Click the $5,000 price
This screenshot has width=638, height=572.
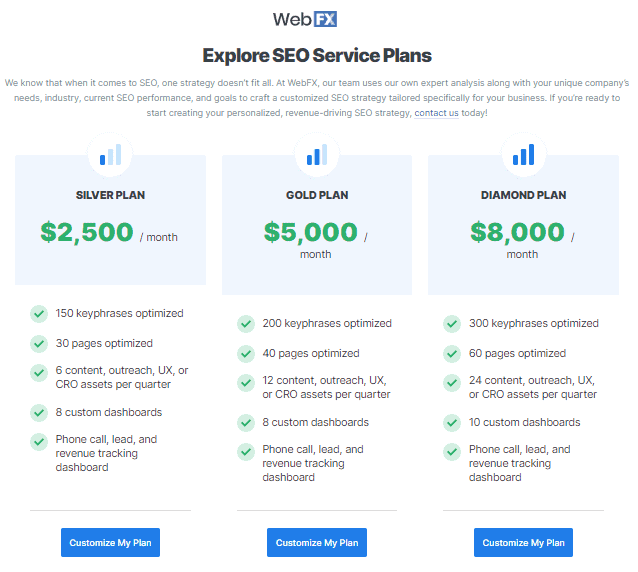(311, 232)
